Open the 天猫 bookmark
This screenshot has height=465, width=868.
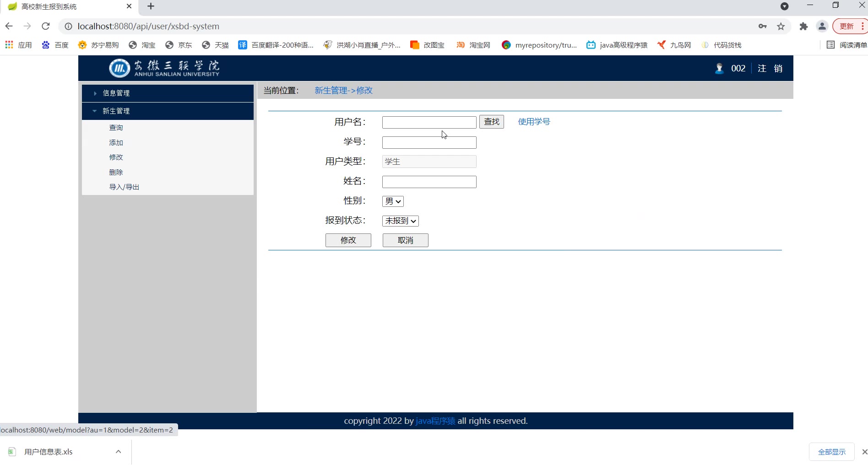click(x=215, y=45)
